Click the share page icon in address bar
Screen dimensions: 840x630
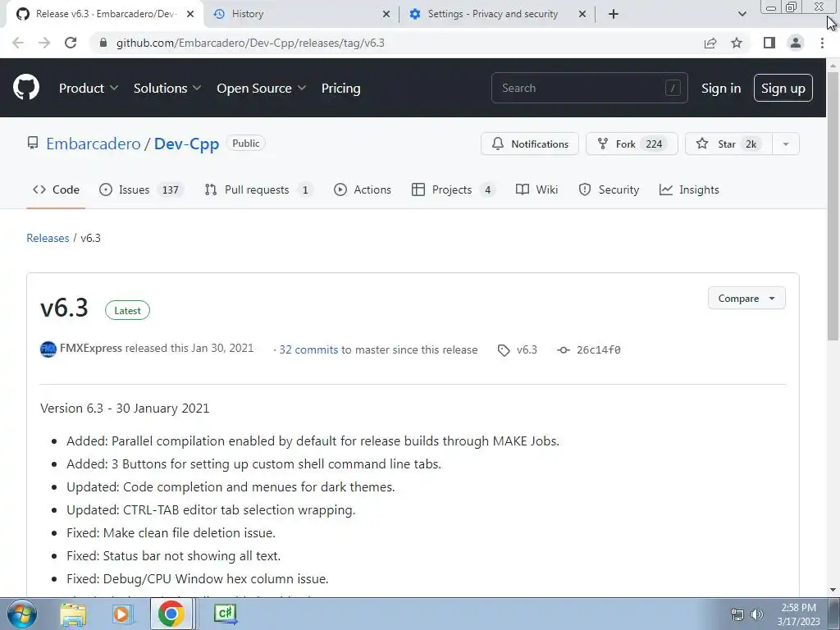pos(710,43)
